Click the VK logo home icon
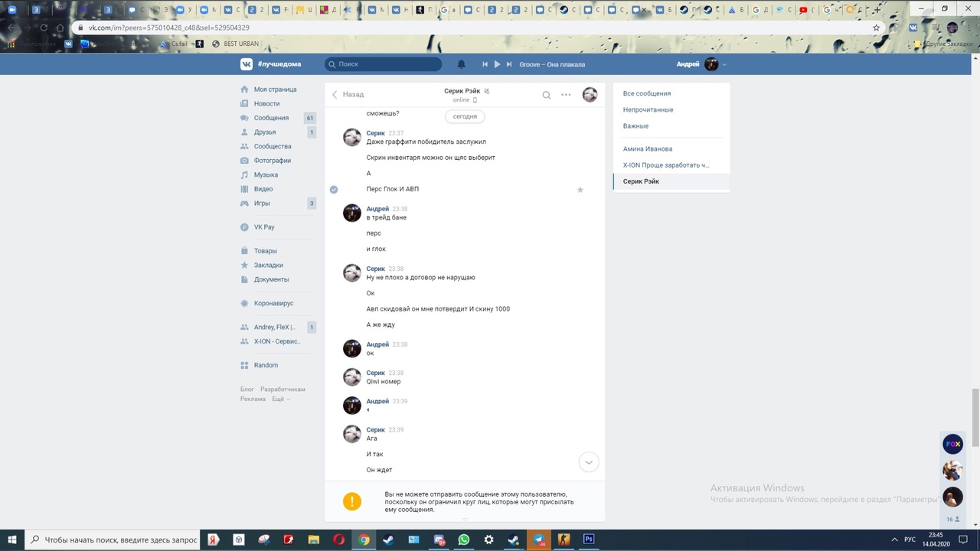 click(x=247, y=64)
